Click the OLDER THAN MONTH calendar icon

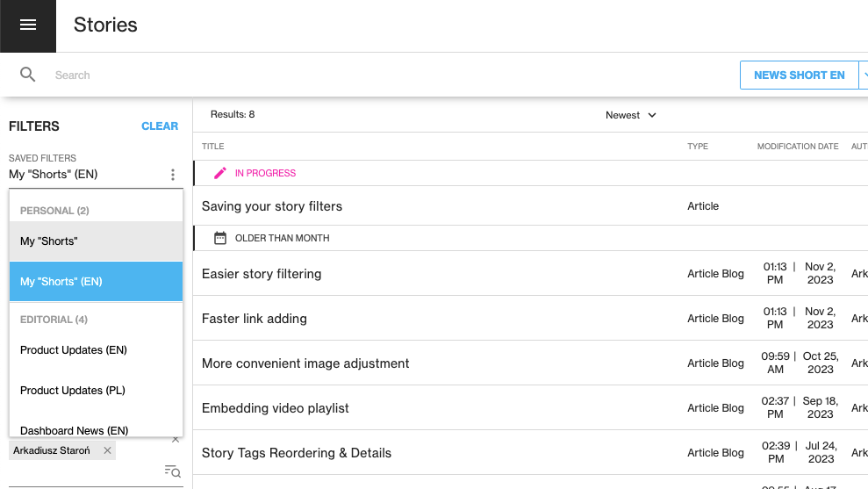(220, 238)
